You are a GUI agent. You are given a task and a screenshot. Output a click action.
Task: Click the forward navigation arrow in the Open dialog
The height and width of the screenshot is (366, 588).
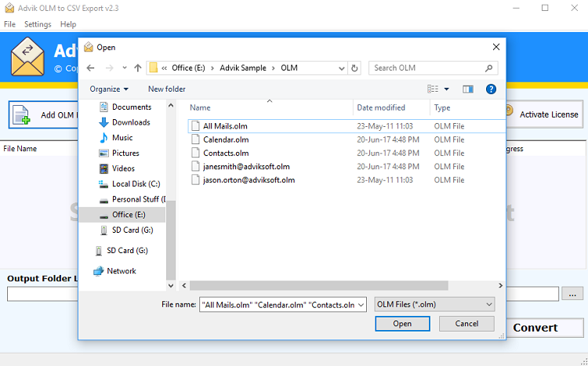109,68
